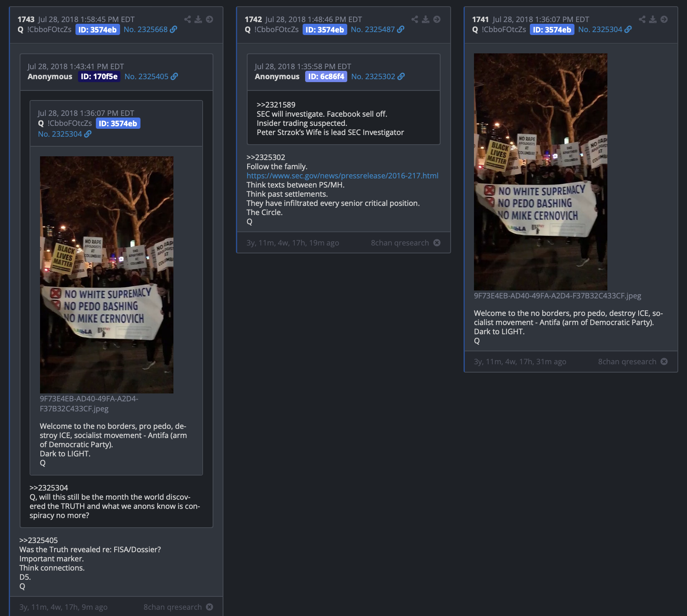This screenshot has height=616, width=687.
Task: Click the >>2321589 reply reference
Action: pyautogui.click(x=276, y=105)
